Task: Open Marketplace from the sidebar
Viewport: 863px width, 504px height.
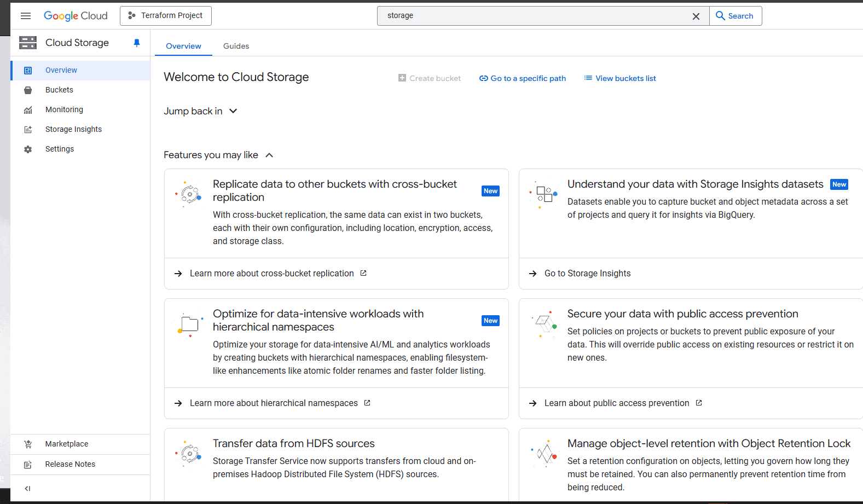Action: (x=80, y=444)
